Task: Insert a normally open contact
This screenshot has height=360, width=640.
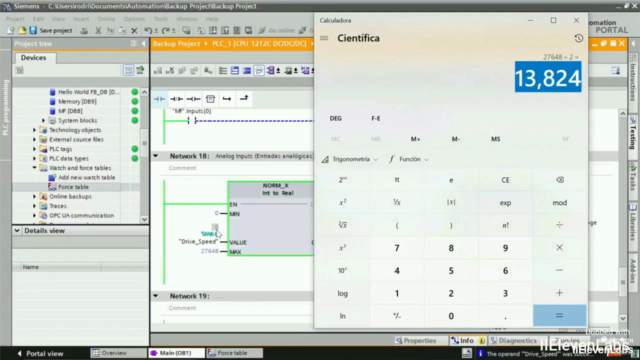Action: (159, 99)
